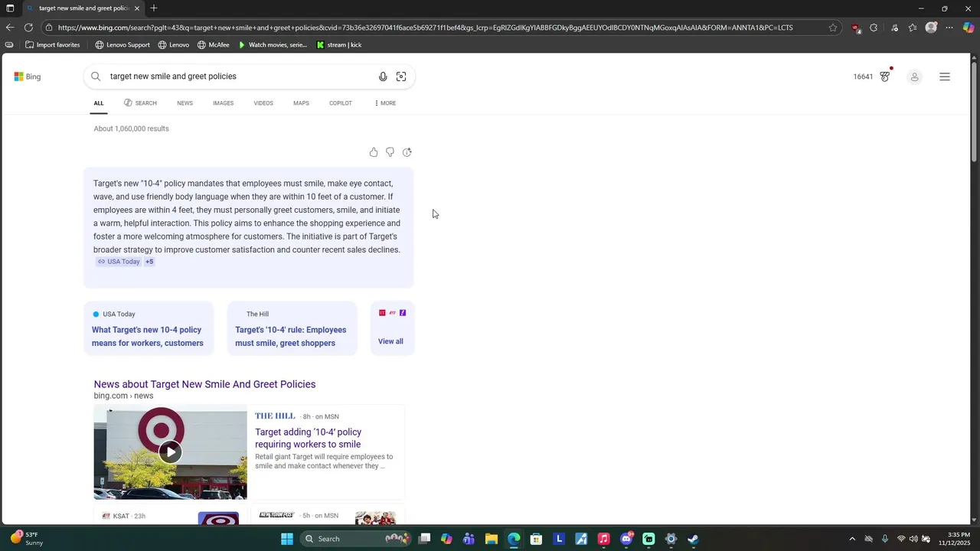Open 'News about Target New Smile And Greet Policies'
This screenshot has height=551, width=980.
click(204, 384)
